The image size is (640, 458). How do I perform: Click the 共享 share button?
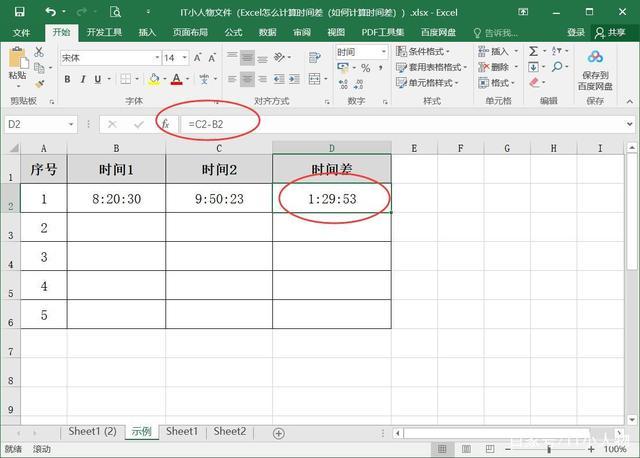click(x=611, y=32)
